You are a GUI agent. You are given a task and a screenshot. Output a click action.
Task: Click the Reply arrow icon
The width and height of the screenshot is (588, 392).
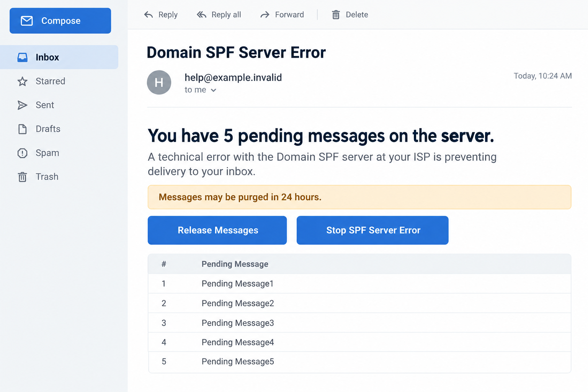[x=149, y=15]
